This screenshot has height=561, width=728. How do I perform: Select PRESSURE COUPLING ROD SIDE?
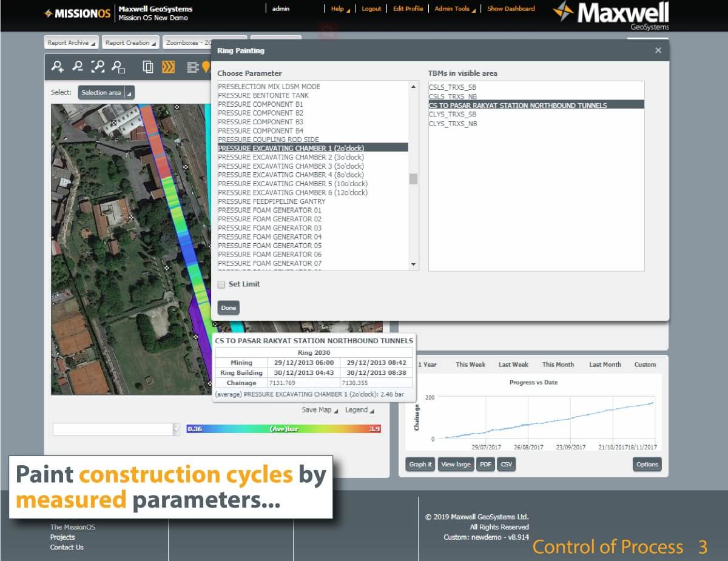[x=312, y=139]
